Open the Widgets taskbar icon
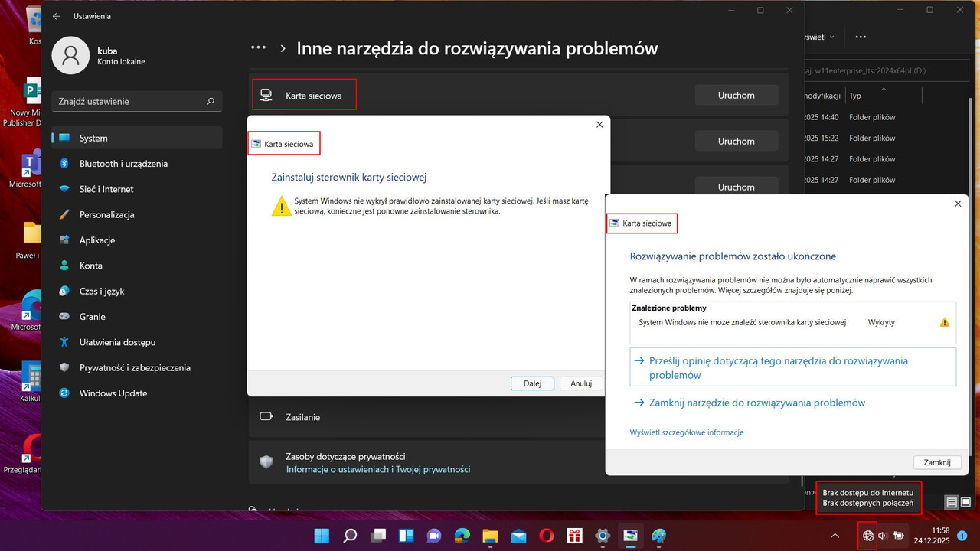The width and height of the screenshot is (980, 551). [x=406, y=536]
